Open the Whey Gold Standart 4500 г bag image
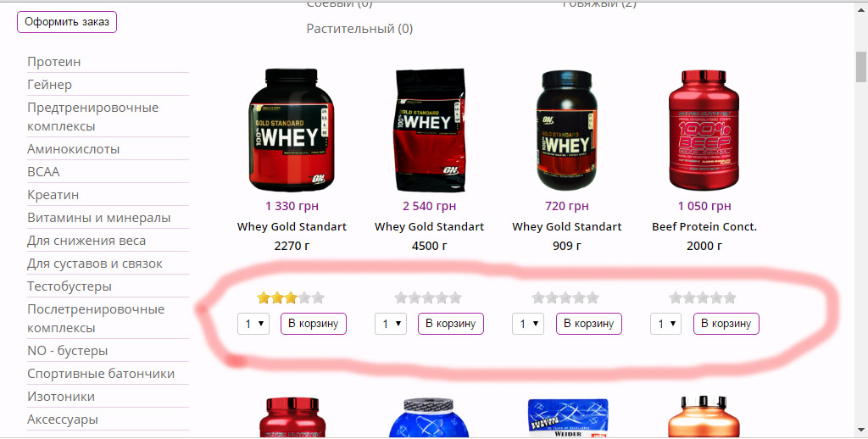The height and width of the screenshot is (439, 868). coord(429,131)
